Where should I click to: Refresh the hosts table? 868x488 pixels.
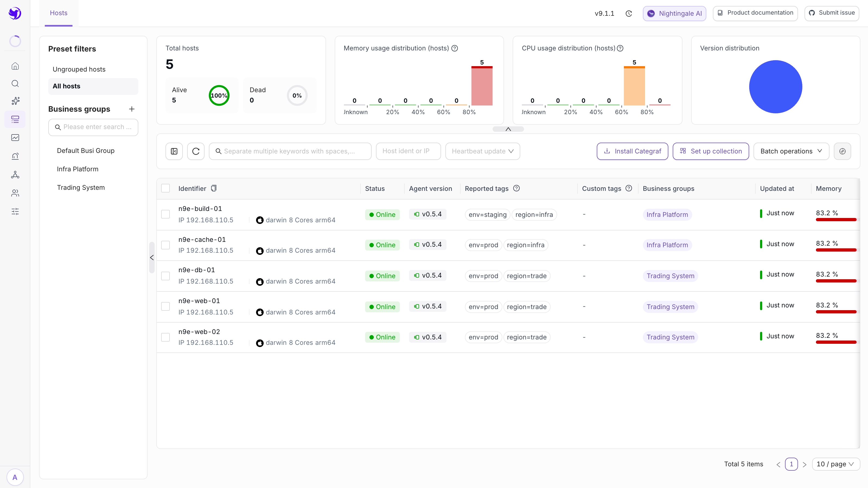pos(196,151)
